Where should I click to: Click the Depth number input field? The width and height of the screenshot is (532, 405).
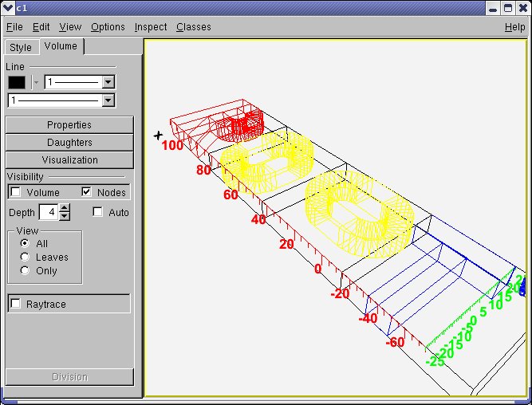(49, 213)
